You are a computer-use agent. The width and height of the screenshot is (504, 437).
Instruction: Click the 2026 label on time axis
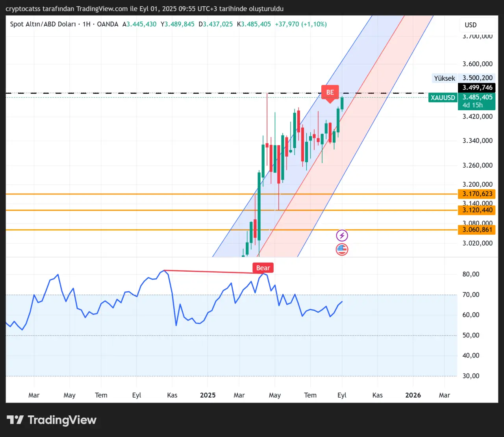(413, 395)
